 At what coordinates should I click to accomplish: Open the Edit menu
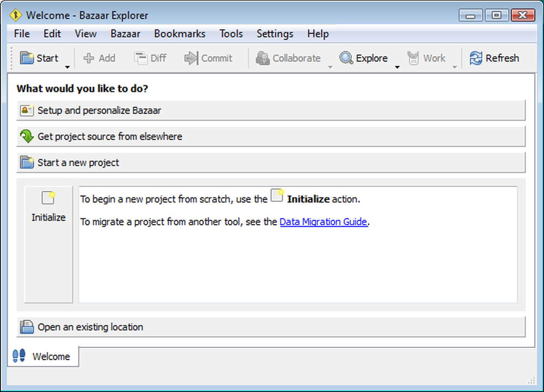[x=52, y=34]
